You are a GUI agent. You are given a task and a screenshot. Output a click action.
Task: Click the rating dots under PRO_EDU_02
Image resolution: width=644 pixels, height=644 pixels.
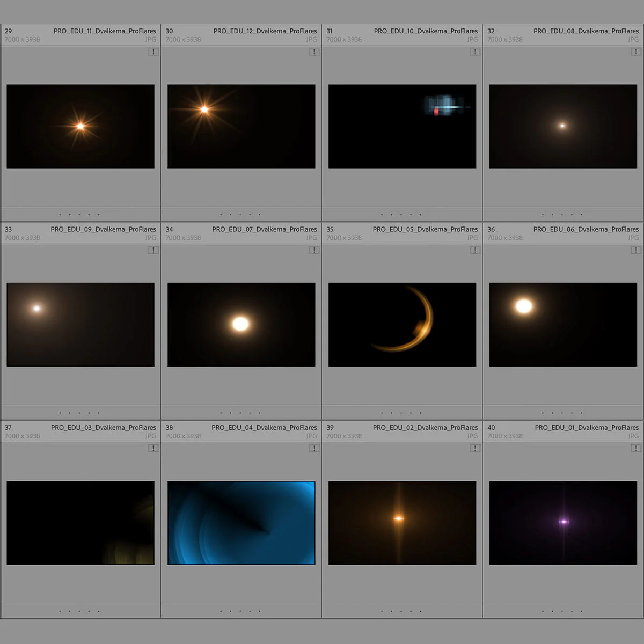click(x=401, y=611)
